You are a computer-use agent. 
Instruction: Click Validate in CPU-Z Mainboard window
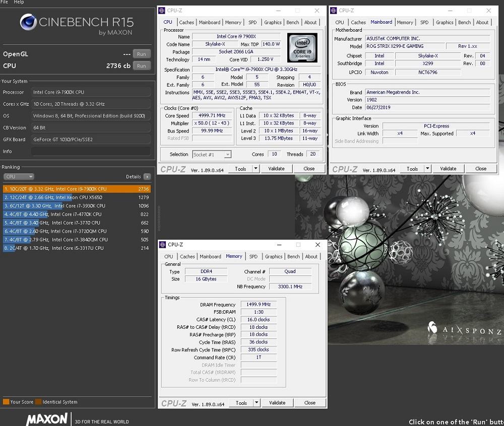(x=448, y=169)
